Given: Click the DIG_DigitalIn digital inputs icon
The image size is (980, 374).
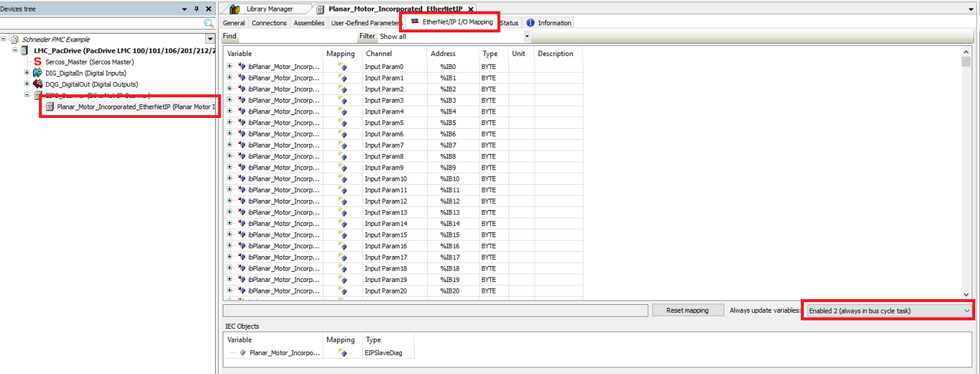Looking at the screenshot, I should (x=38, y=73).
